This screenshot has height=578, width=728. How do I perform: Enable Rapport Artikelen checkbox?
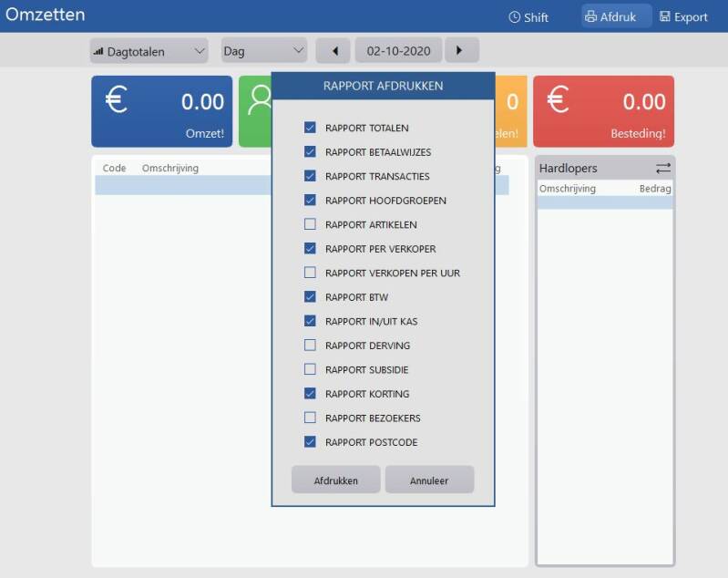[310, 224]
